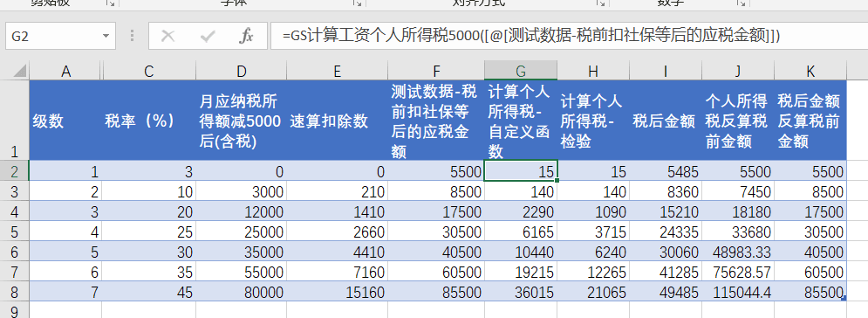
Task: Click cell with value 3000
Action: coord(242,191)
